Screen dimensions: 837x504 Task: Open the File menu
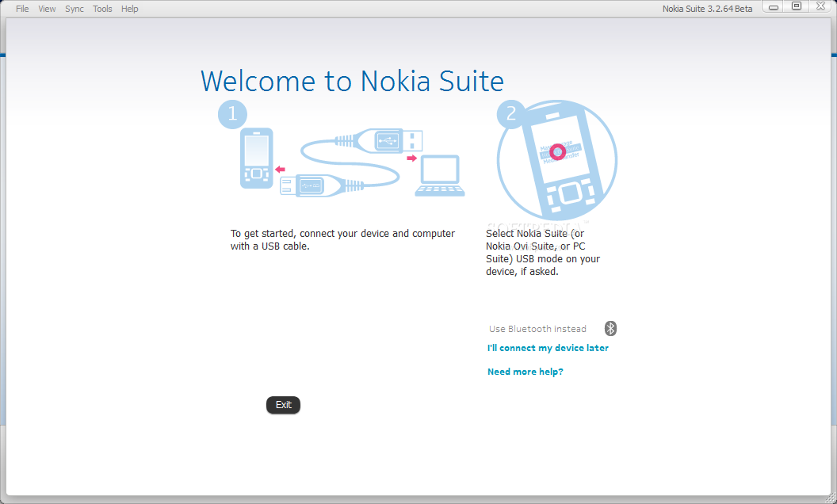(22, 9)
